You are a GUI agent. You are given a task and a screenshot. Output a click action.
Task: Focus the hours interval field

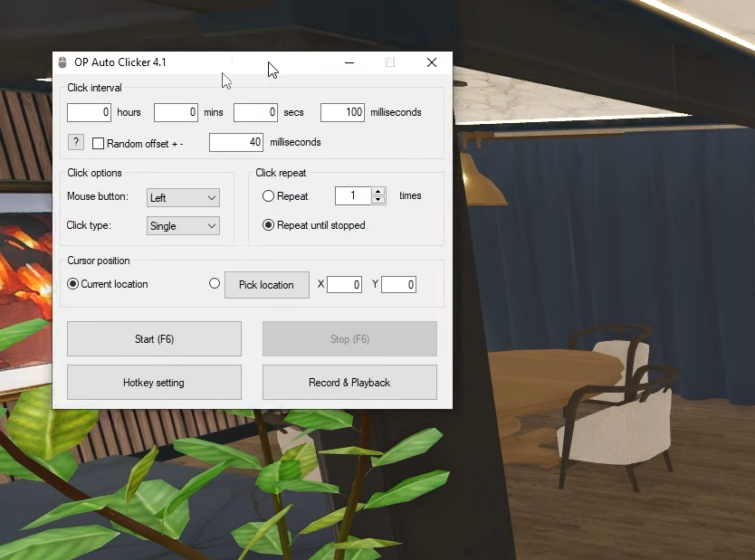[89, 112]
